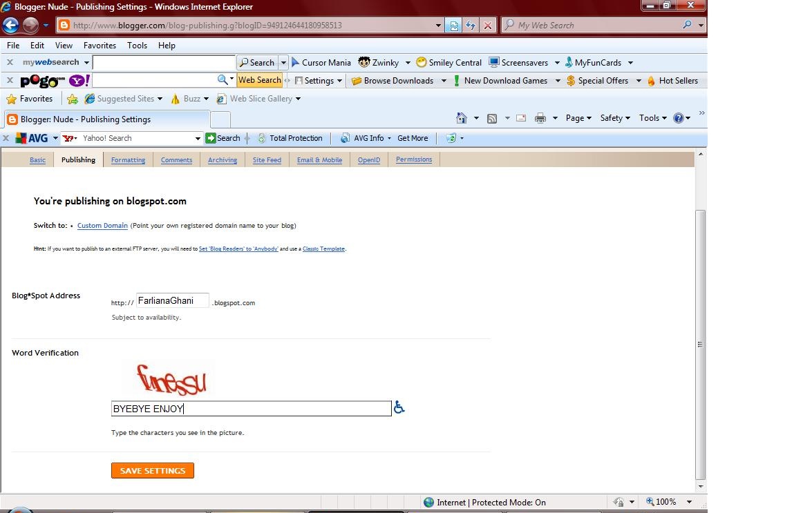The width and height of the screenshot is (812, 513).
Task: Expand the Safety menu dropdown
Action: point(615,118)
